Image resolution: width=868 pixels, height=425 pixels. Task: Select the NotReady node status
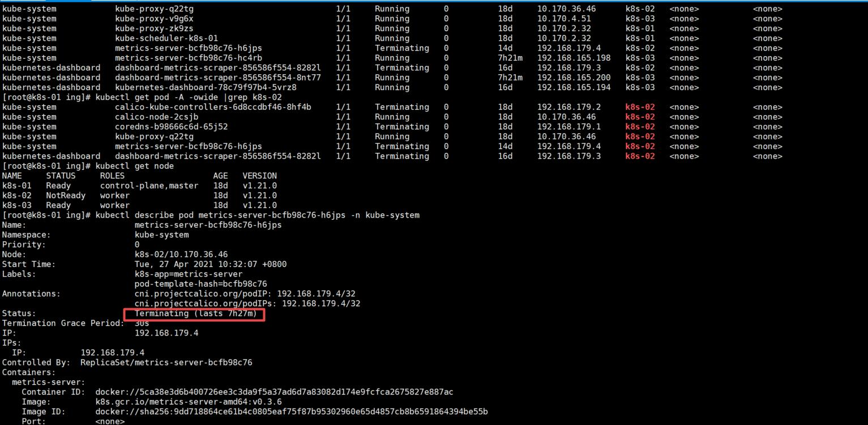66,195
